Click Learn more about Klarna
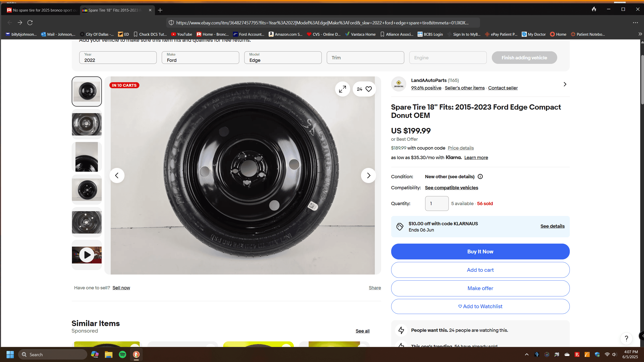The width and height of the screenshot is (644, 362). [476, 158]
